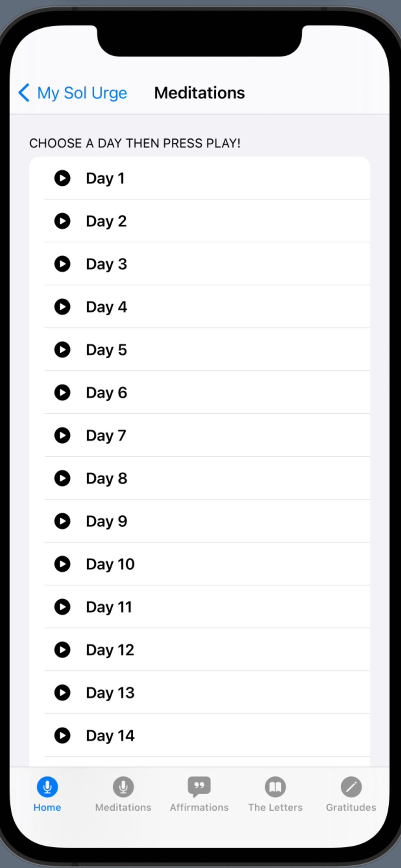Viewport: 401px width, 868px height.
Task: Choose the Day 10 list entry
Action: [200, 564]
